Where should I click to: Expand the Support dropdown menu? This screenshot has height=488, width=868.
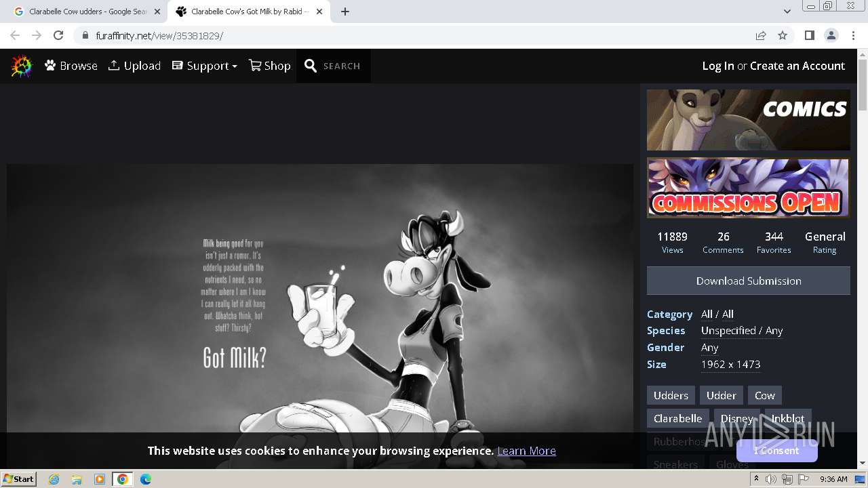[x=204, y=66]
